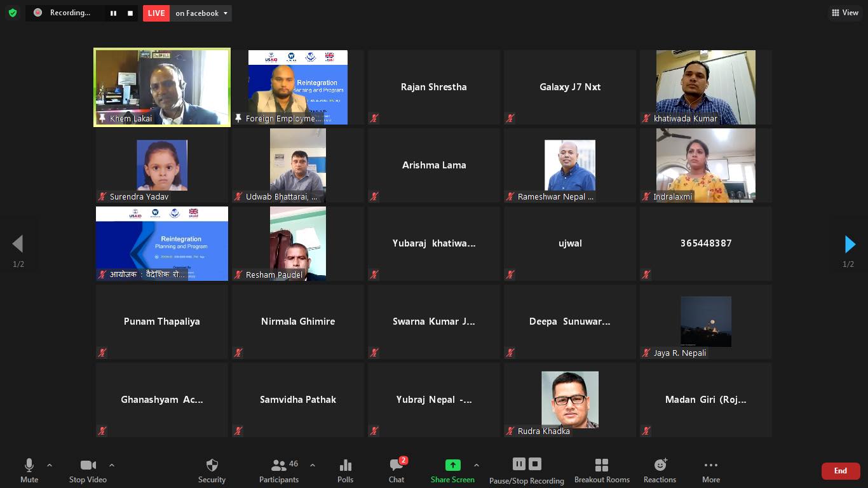Open the Reactions picker
Screen dimensions: 868x488
660,471
